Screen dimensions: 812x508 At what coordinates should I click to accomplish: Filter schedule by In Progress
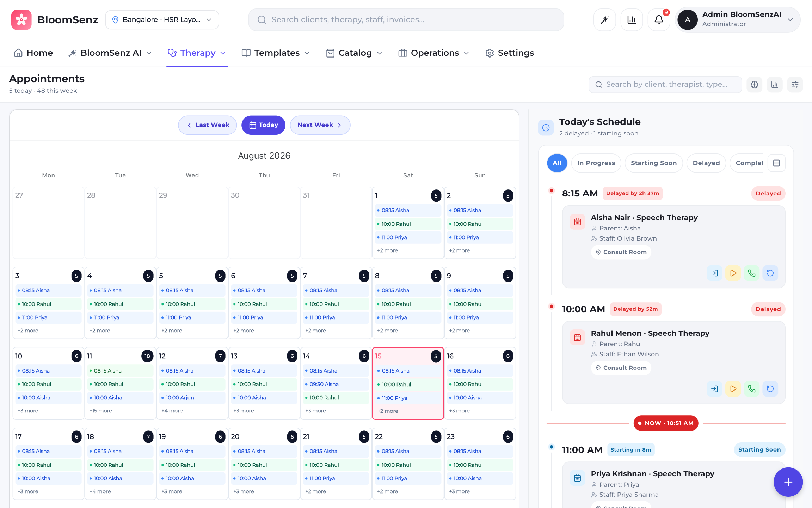click(x=596, y=163)
